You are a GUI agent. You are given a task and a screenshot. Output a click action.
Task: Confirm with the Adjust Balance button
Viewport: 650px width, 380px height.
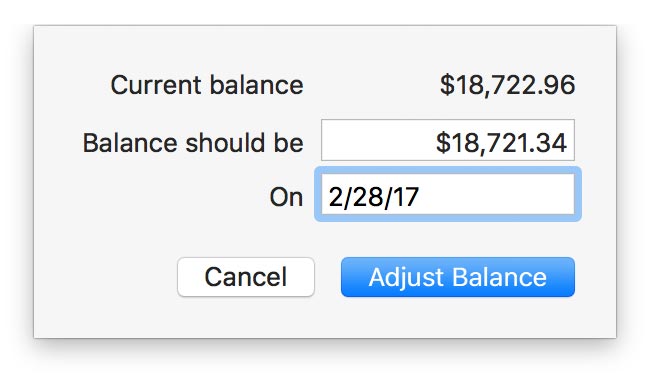(458, 277)
